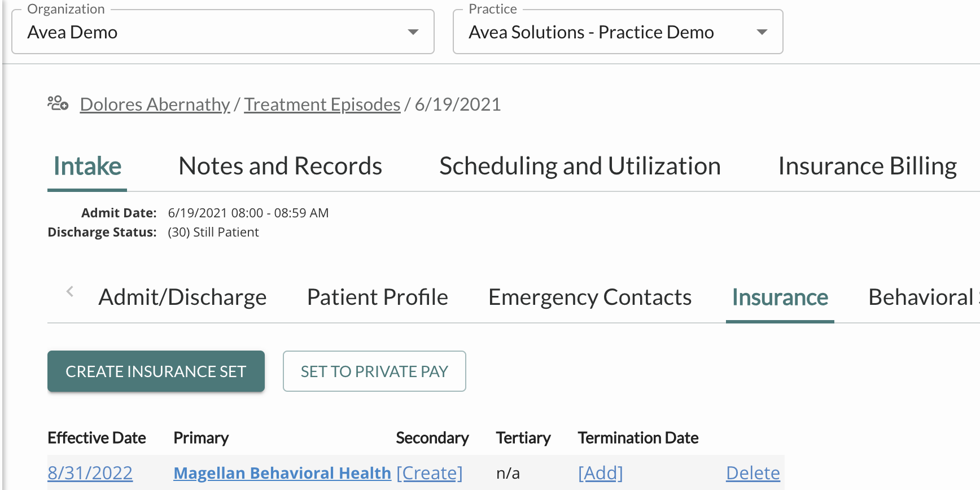Click the Create Insurance Set button
The width and height of the screenshot is (980, 490).
[156, 371]
